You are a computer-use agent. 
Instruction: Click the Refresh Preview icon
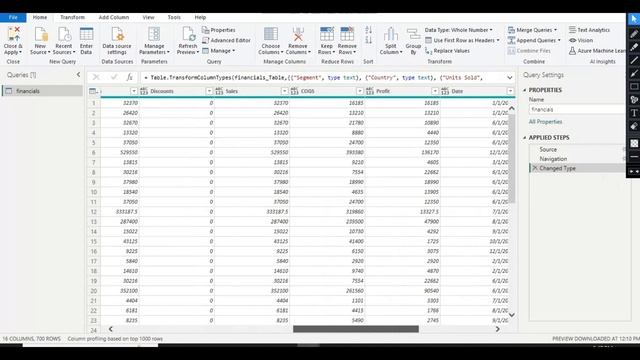coord(188,34)
